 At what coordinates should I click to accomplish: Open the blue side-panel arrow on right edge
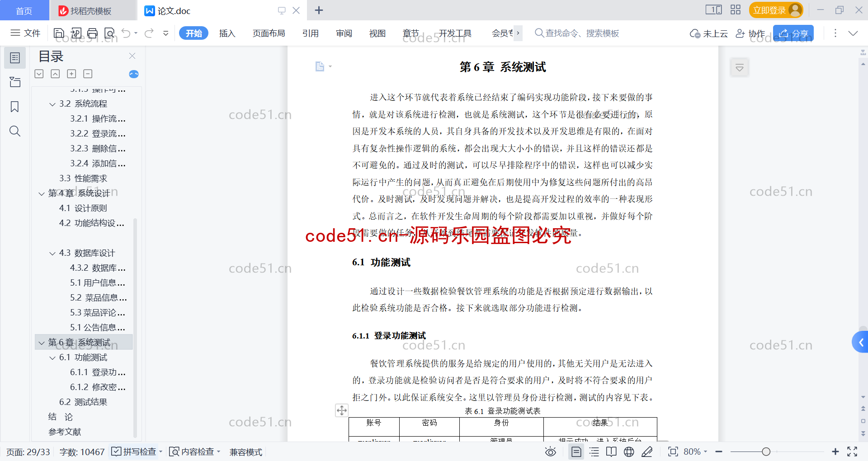pos(860,342)
